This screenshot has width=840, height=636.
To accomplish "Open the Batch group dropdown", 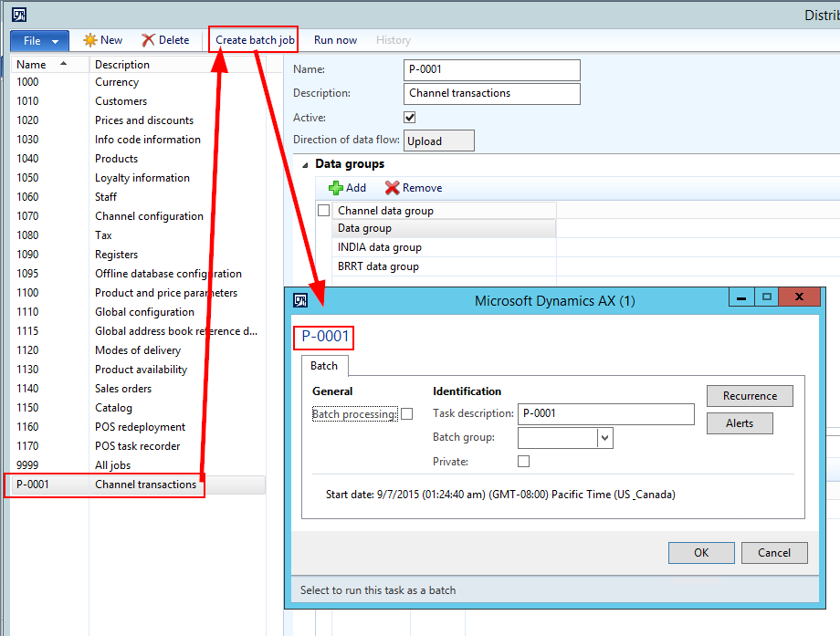I will click(604, 438).
